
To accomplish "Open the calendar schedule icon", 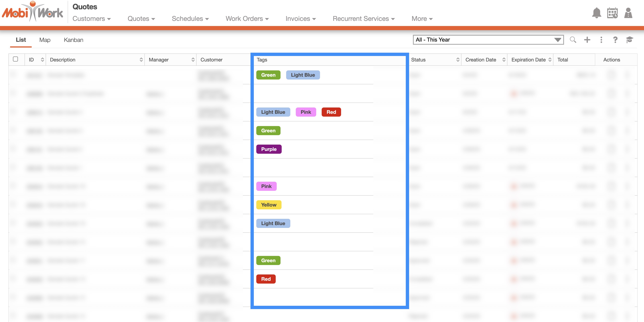I will [x=612, y=13].
